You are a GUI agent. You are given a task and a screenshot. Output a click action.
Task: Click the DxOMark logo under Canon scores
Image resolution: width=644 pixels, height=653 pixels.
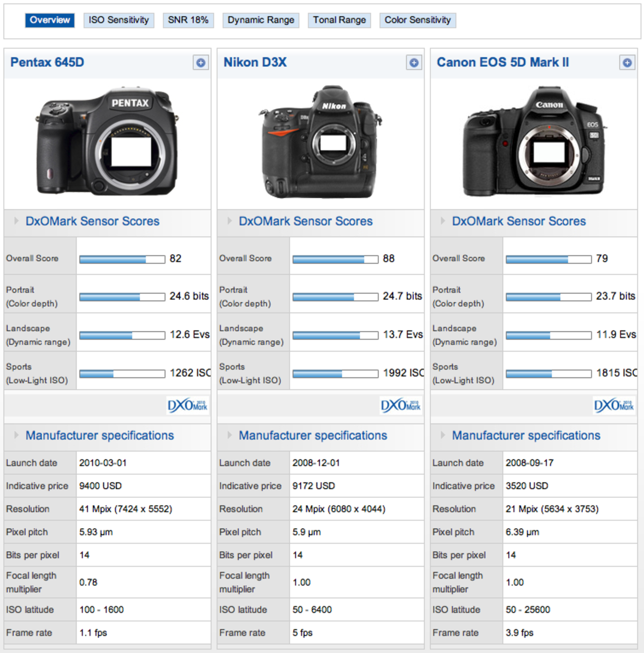pyautogui.click(x=613, y=405)
